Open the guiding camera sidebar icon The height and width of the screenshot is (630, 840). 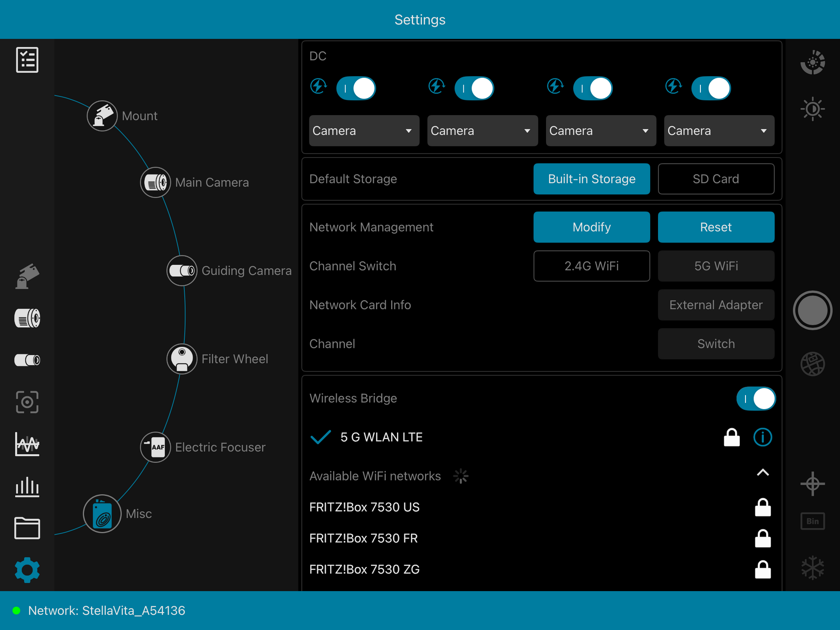coord(27,360)
